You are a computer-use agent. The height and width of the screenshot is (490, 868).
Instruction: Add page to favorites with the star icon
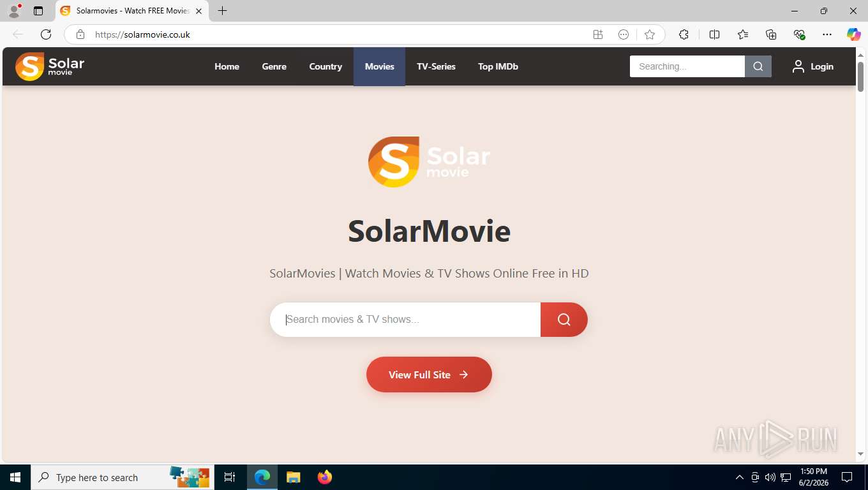(x=650, y=34)
